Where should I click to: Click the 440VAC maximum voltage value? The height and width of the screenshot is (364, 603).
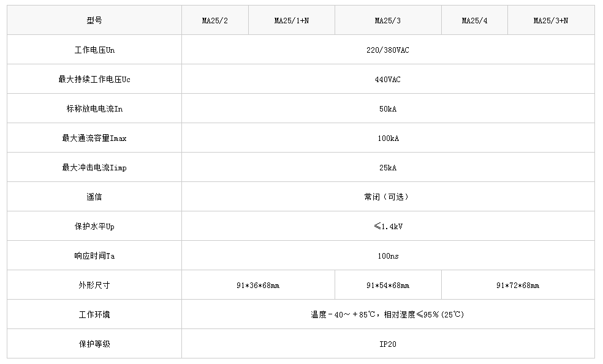click(x=388, y=79)
